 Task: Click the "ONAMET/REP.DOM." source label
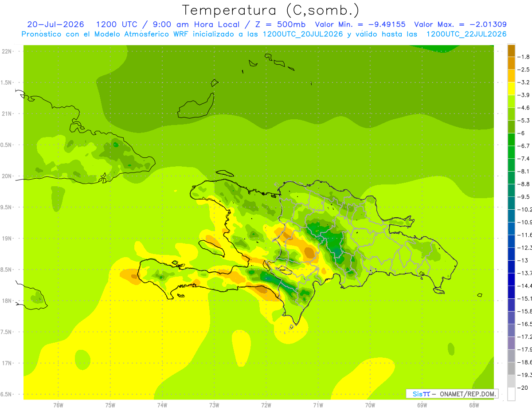pyautogui.click(x=468, y=394)
